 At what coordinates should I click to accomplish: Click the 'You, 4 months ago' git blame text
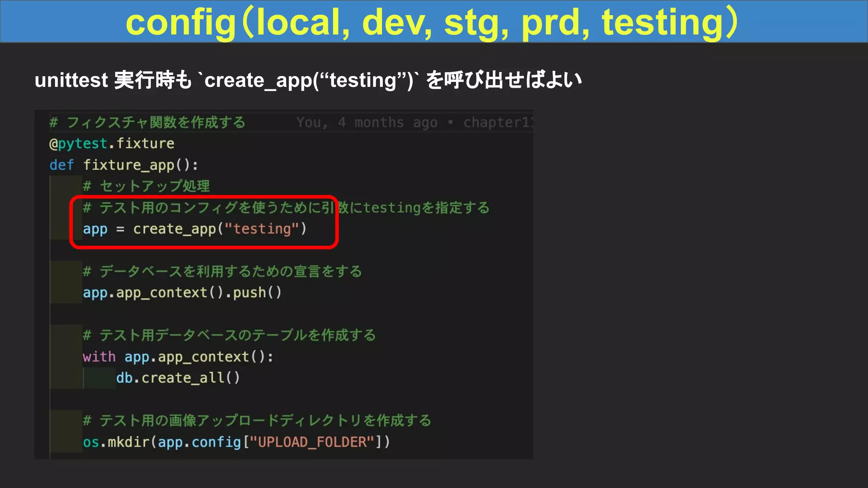point(367,122)
